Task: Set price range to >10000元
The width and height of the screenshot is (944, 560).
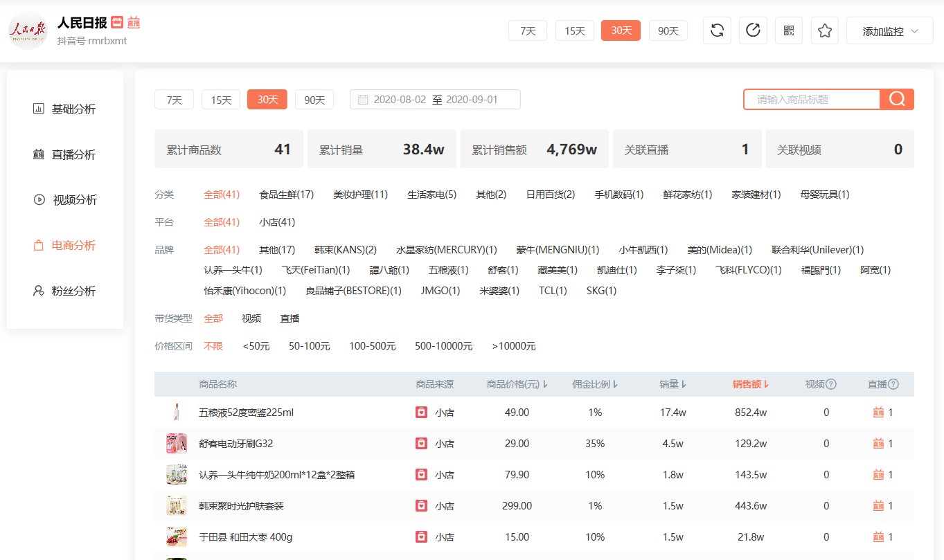Action: pyautogui.click(x=514, y=346)
